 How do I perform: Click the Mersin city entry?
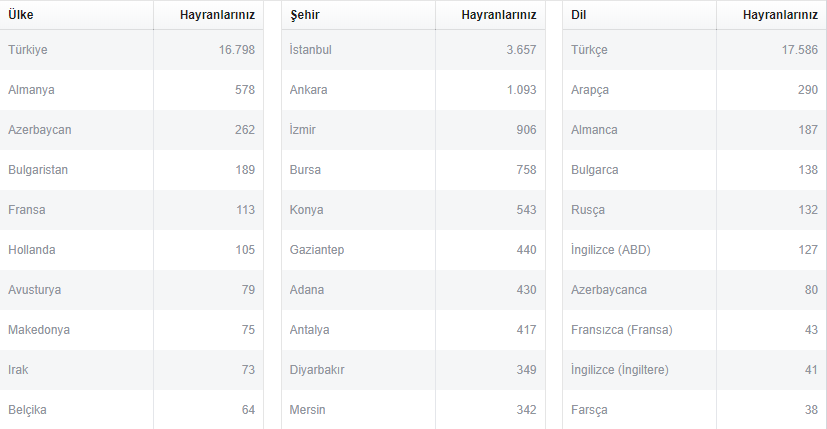pos(307,409)
